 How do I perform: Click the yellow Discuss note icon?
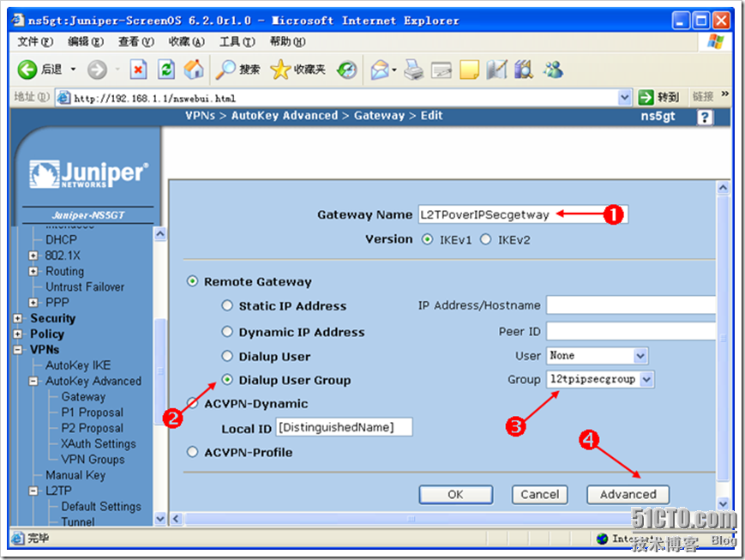pyautogui.click(x=469, y=69)
